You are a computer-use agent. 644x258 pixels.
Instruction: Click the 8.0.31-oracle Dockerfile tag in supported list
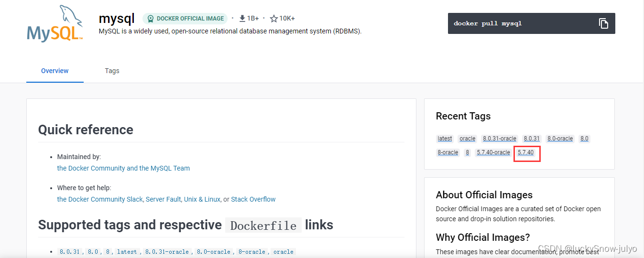click(x=167, y=252)
